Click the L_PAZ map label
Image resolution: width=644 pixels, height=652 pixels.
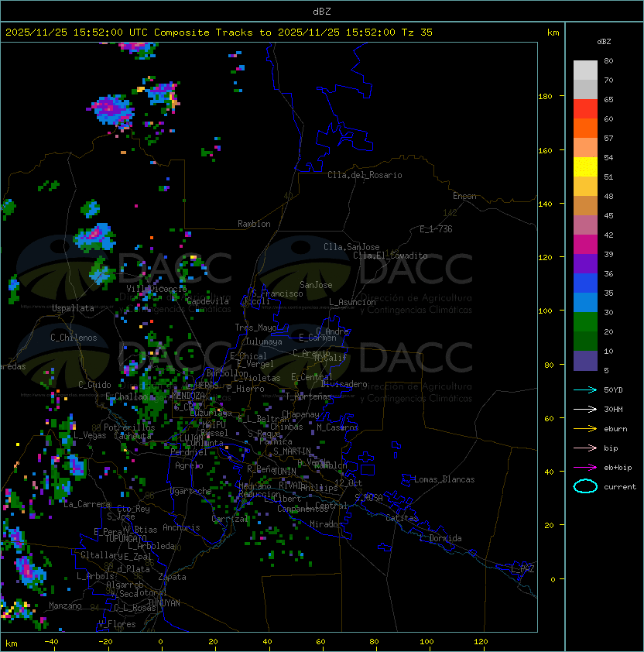click(522, 569)
